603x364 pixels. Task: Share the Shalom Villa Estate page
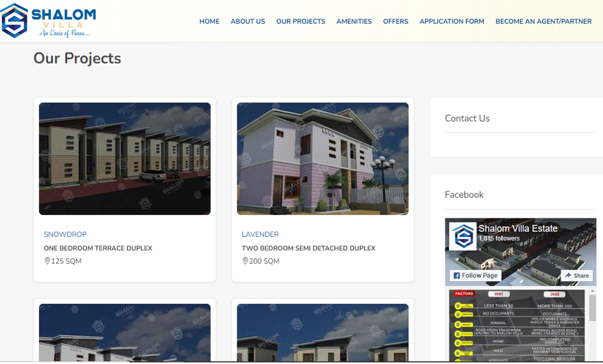click(x=576, y=275)
